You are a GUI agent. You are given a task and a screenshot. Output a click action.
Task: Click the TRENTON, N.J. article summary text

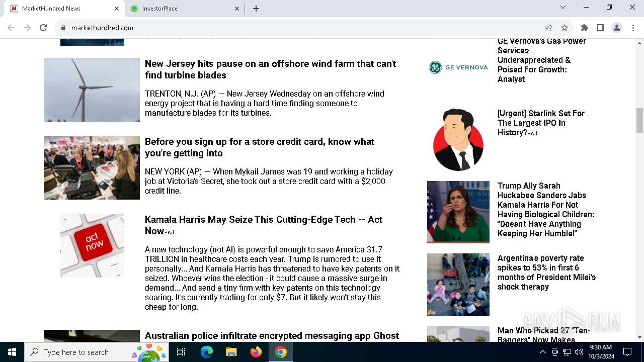(265, 103)
